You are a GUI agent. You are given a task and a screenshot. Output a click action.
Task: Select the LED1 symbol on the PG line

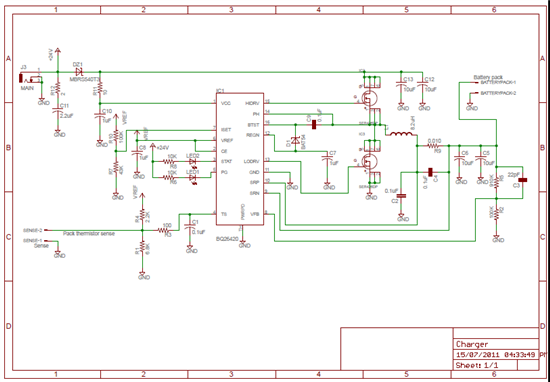193,178
